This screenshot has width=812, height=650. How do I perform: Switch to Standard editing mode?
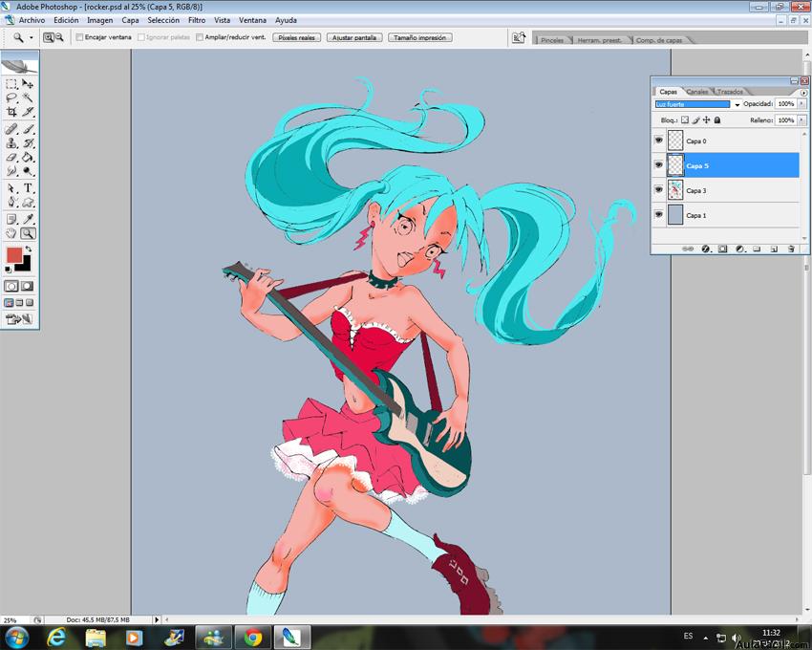click(11, 286)
